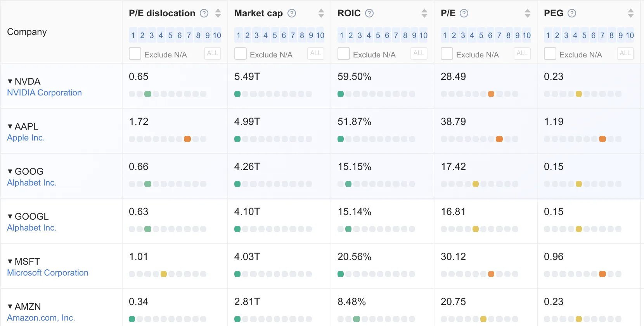Select decile 1 under Market cap

click(x=239, y=35)
